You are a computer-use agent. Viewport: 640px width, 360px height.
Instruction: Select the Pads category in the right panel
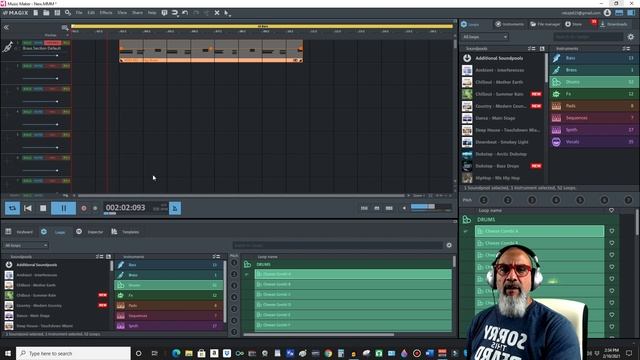[593, 106]
